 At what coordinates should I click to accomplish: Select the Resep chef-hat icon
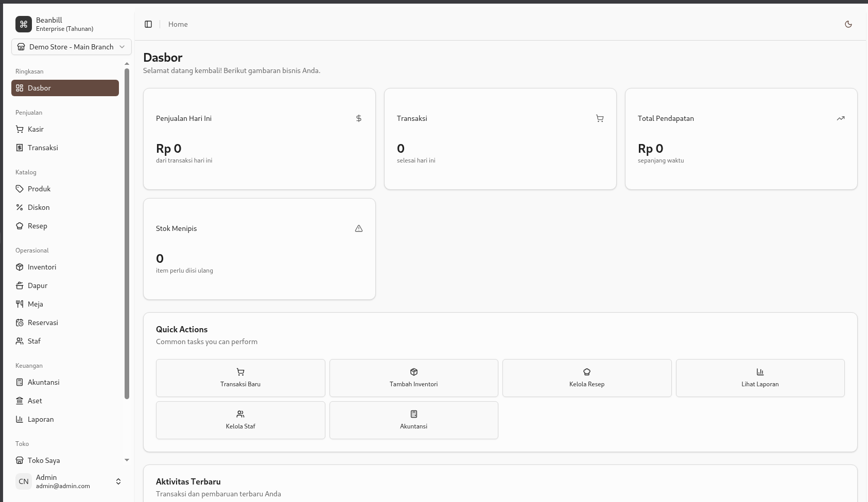(19, 226)
